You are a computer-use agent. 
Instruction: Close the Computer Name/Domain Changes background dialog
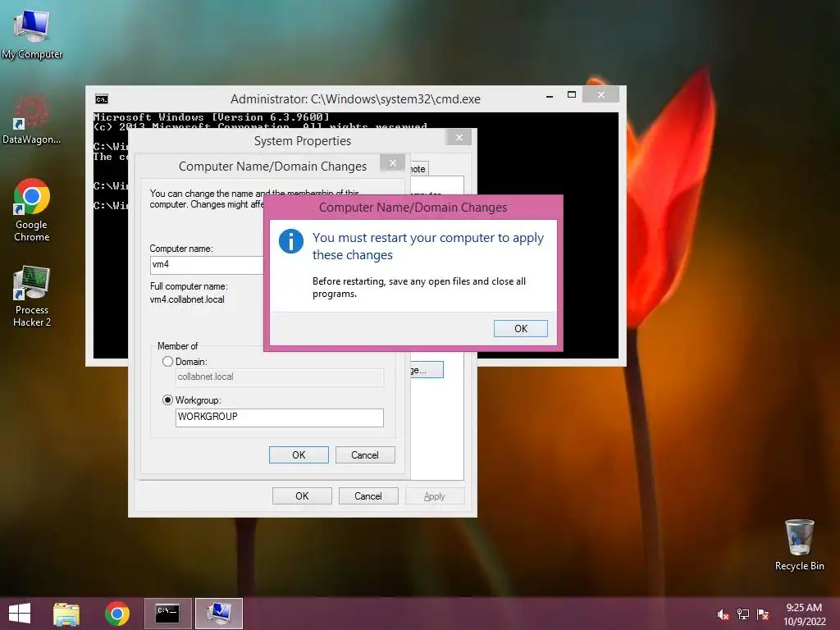pyautogui.click(x=393, y=163)
